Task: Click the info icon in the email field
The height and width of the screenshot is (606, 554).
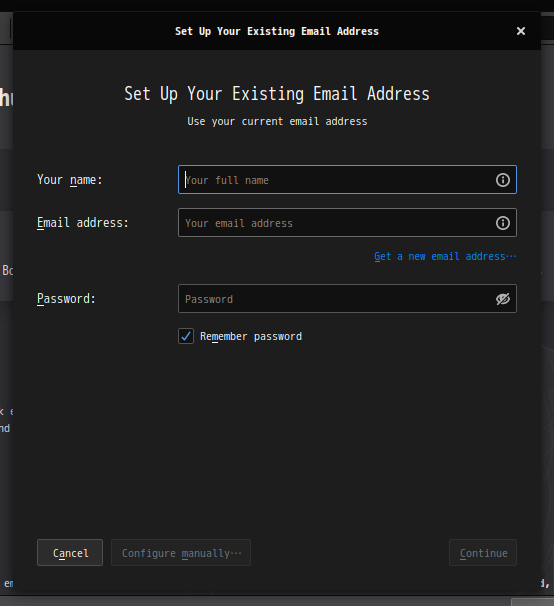Action: [x=503, y=223]
